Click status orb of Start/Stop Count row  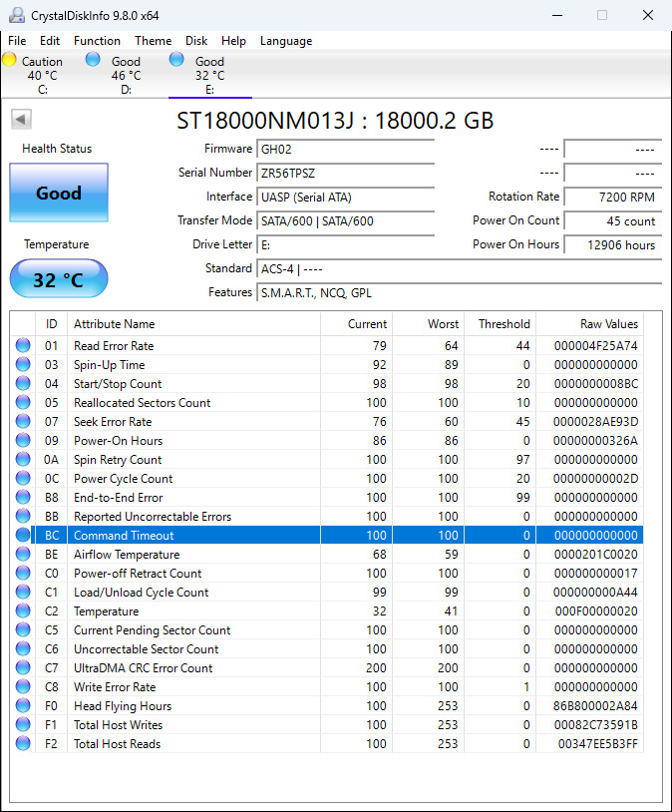pos(23,383)
